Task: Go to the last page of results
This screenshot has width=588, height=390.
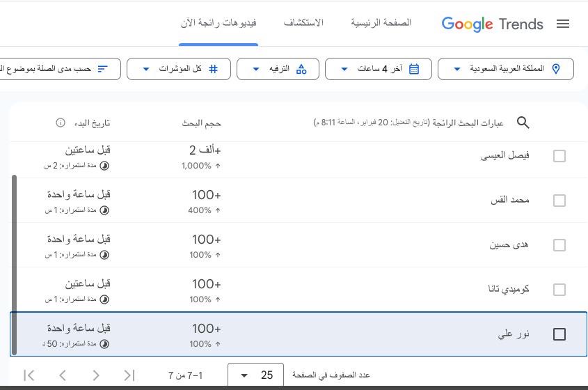Action: 29,375
